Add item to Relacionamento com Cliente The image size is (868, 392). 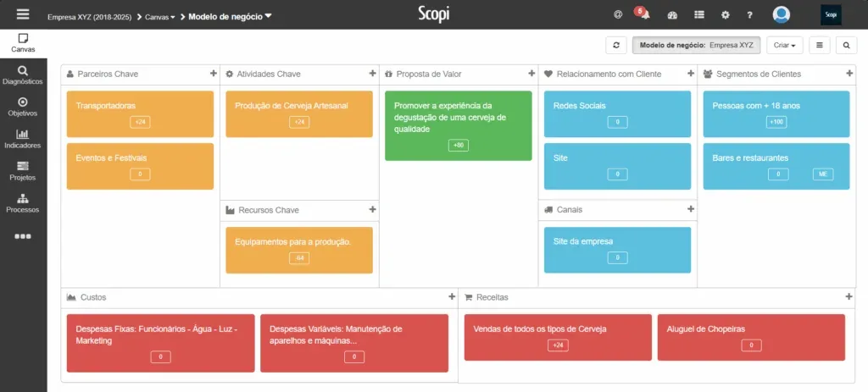point(691,74)
